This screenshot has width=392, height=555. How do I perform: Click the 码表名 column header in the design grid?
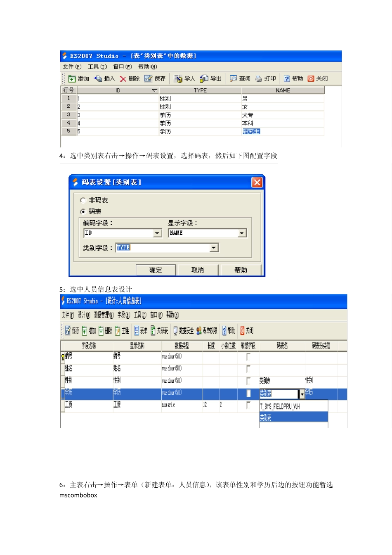tap(282, 346)
